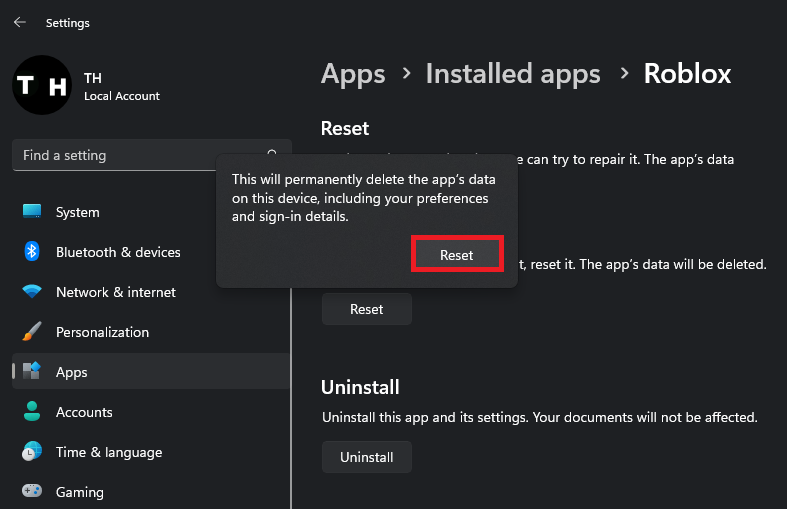Go back using the back arrow
This screenshot has height=509, width=787.
click(x=20, y=22)
